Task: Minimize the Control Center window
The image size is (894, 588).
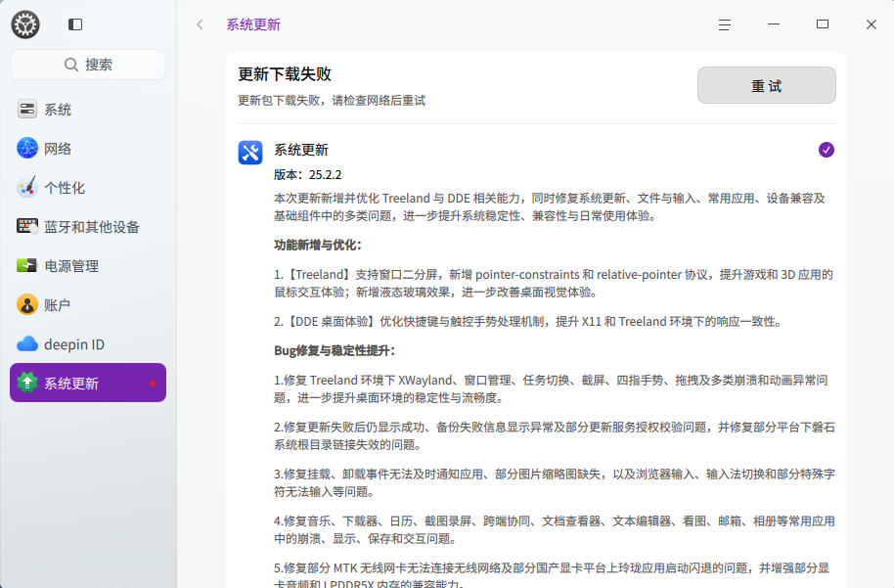Action: tap(773, 24)
